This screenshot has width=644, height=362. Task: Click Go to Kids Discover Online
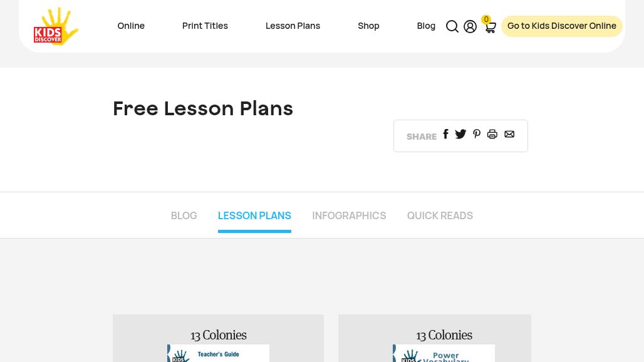coord(561,26)
